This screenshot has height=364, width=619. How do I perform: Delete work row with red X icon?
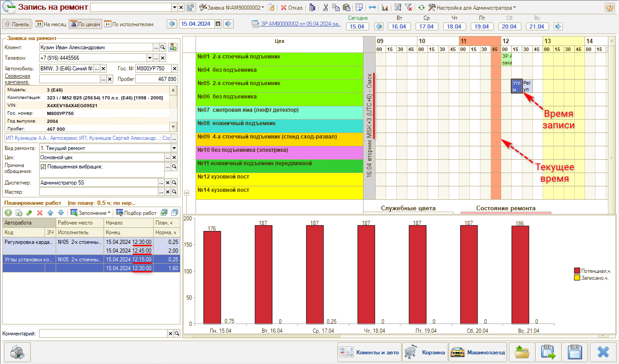click(40, 213)
